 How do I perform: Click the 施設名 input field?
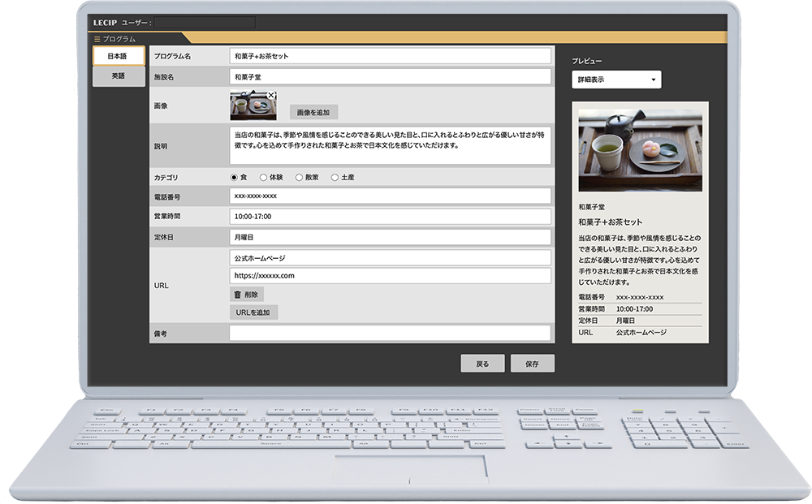390,76
